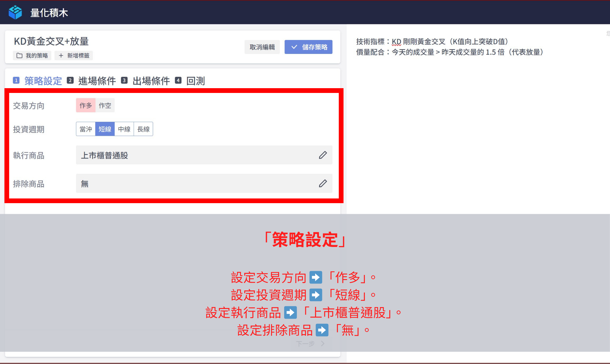The image size is (610, 364).
Task: Click the 量化積木 cube logo icon
Action: [15, 13]
